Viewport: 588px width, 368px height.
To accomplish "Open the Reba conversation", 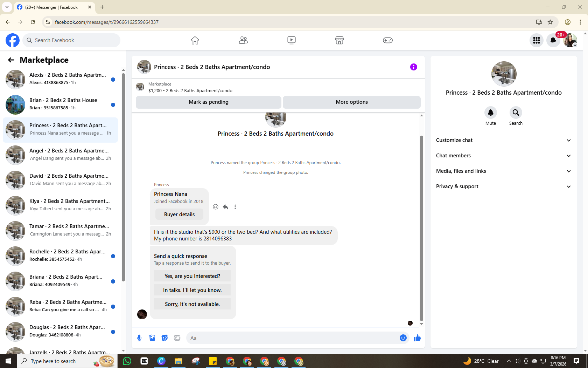I will pos(60,307).
